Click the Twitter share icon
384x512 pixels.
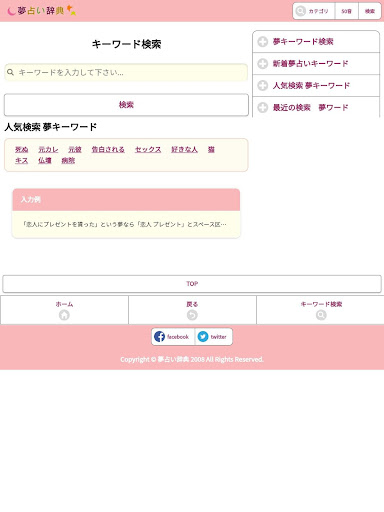(x=203, y=337)
